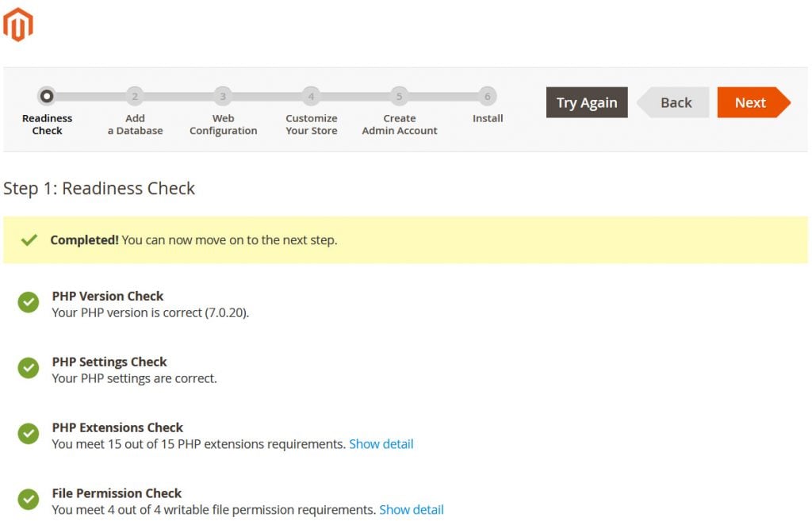Click the Magento logo icon
This screenshot has height=521, width=812.
[17, 25]
